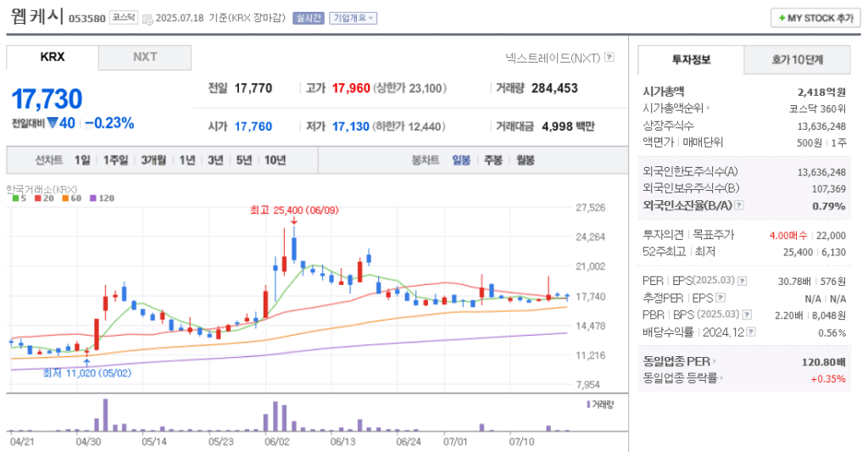Select the 10년 line chart period
This screenshot has width=868, height=452.
(275, 160)
